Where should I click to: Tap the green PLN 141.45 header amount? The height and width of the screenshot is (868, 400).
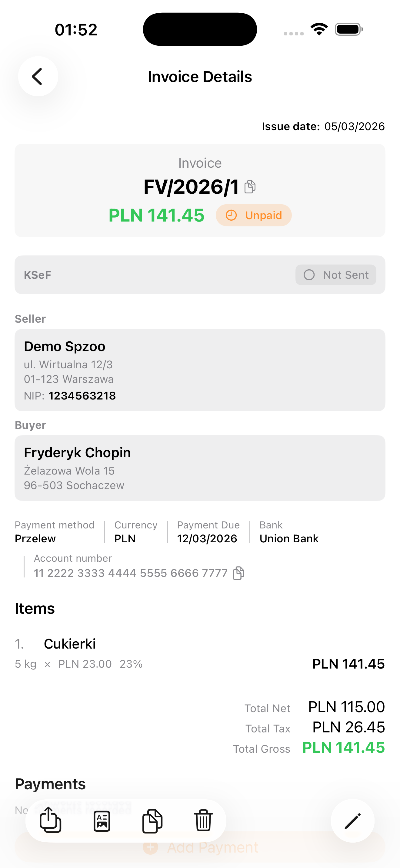click(x=156, y=215)
